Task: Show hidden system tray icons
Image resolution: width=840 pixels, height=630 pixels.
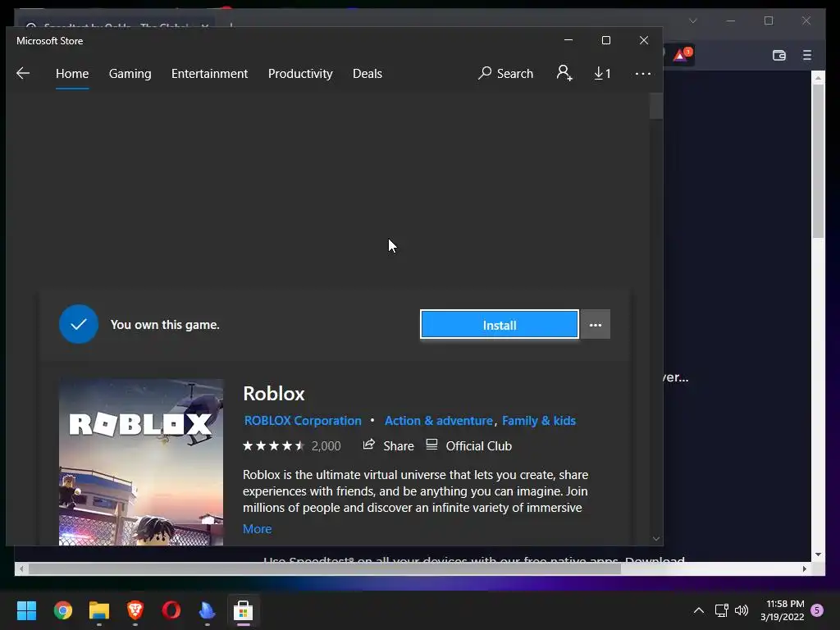Action: [x=699, y=610]
